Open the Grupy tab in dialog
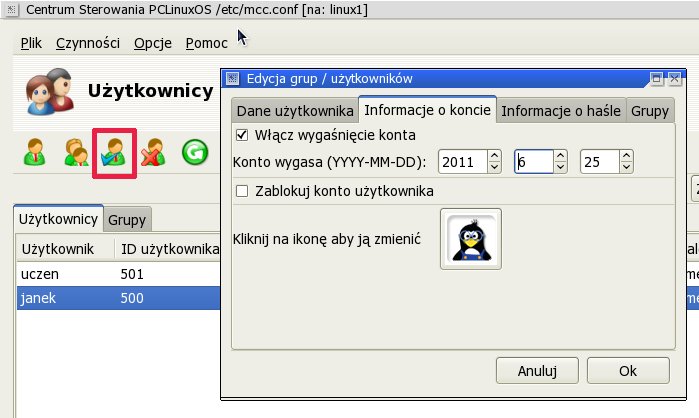 (650, 111)
